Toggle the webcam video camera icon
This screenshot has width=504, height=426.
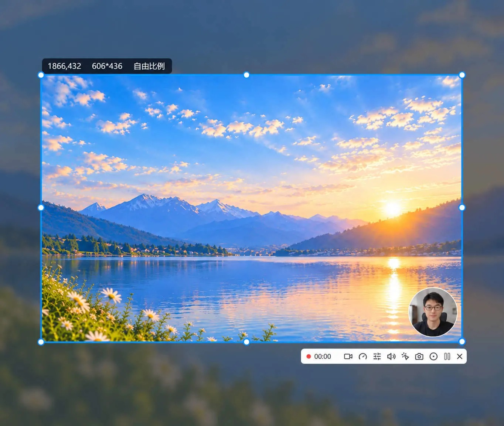(348, 357)
